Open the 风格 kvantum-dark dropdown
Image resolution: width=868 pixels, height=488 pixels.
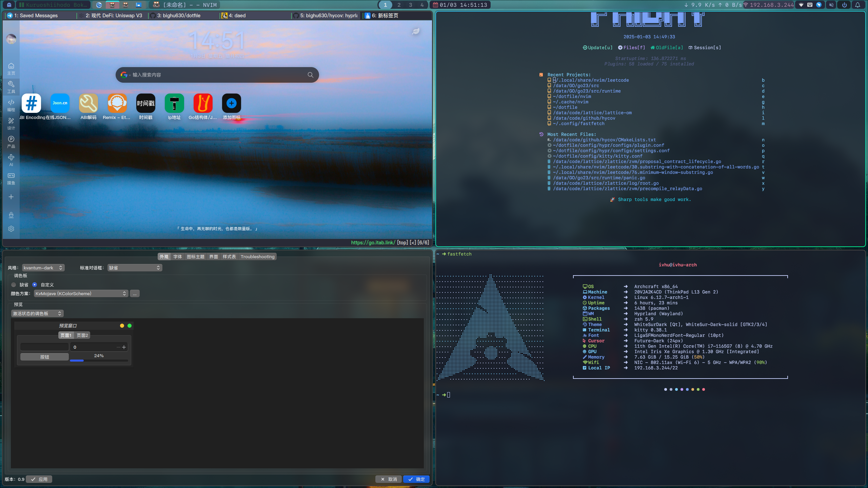(43, 268)
